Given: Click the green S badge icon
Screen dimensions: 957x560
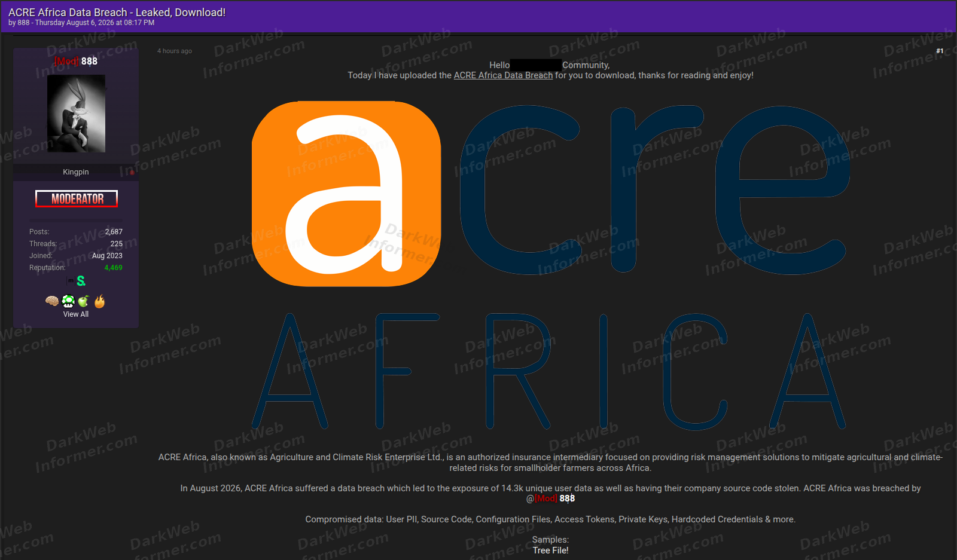Looking at the screenshot, I should point(81,281).
